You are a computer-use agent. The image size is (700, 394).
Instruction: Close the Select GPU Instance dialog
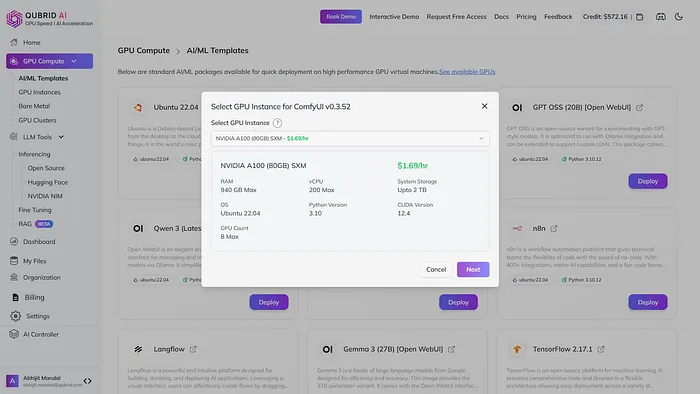(x=484, y=106)
